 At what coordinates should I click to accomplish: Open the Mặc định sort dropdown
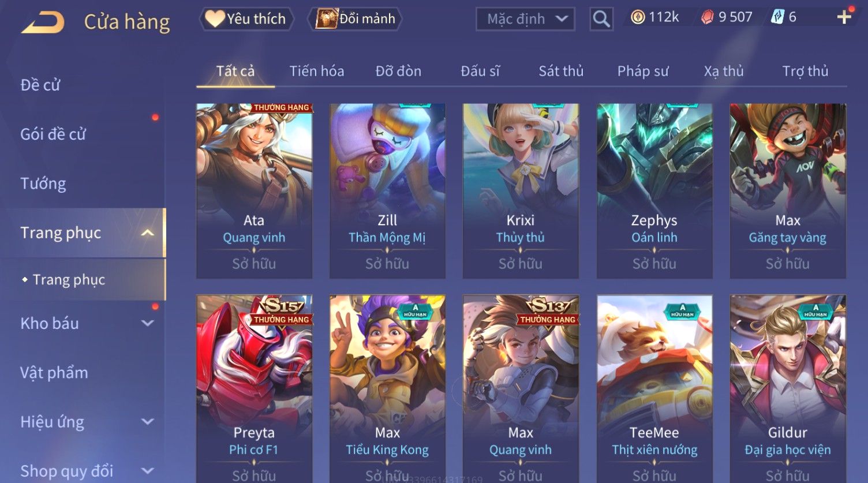tap(525, 19)
